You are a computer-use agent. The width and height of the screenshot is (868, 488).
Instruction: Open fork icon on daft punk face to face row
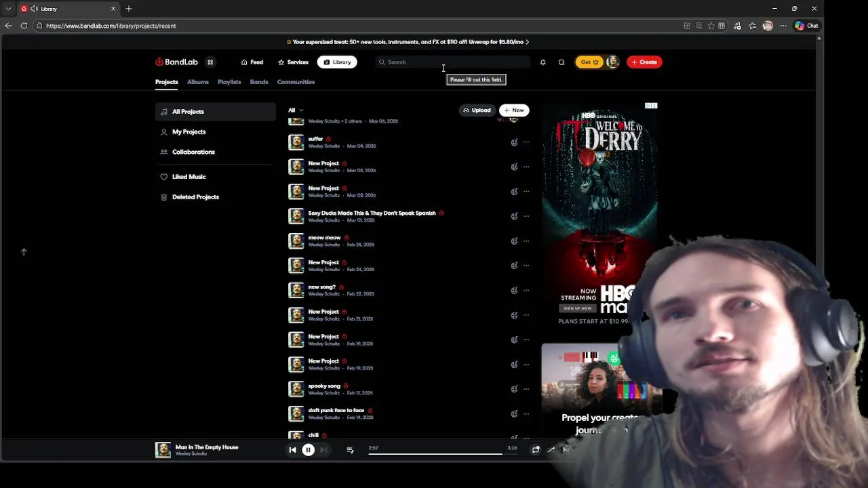click(514, 413)
